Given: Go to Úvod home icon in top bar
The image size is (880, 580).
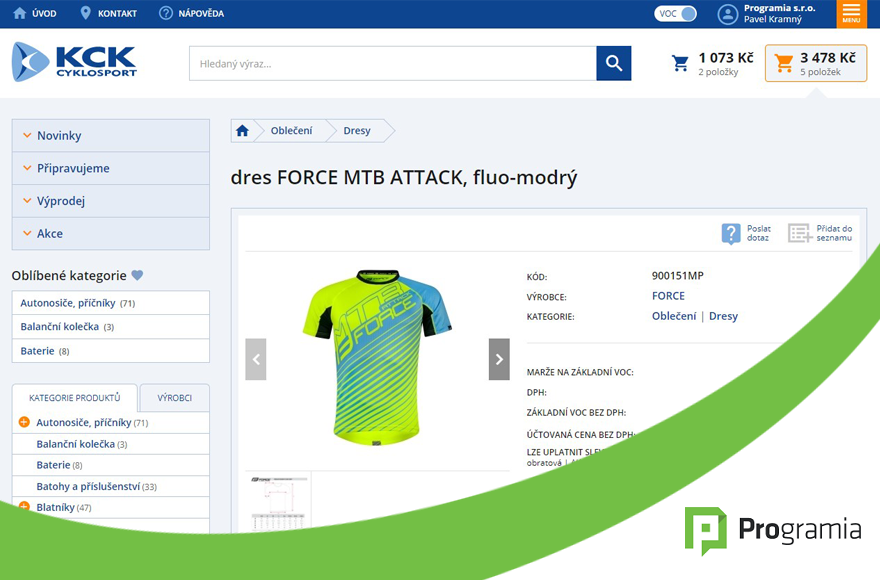Looking at the screenshot, I should pos(20,13).
